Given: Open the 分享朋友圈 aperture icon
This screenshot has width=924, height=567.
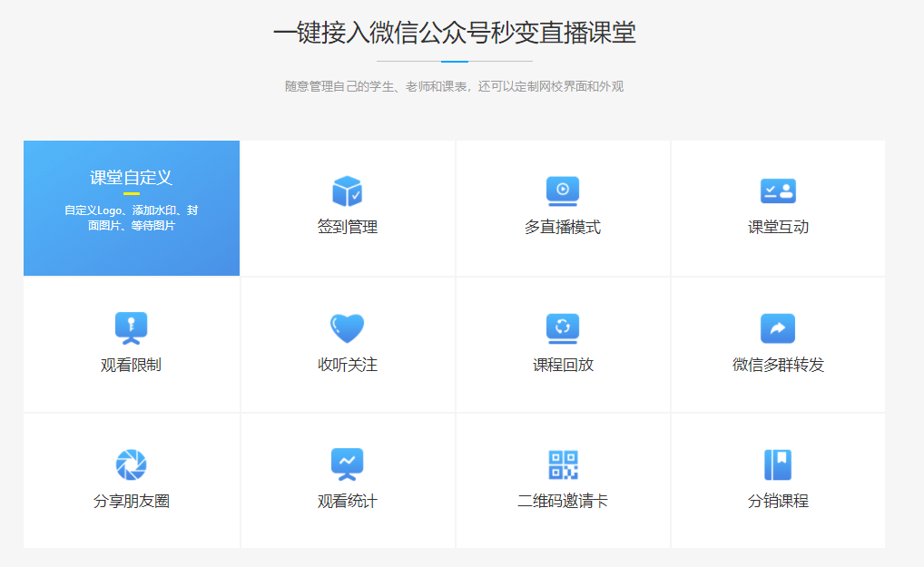Looking at the screenshot, I should tap(131, 464).
